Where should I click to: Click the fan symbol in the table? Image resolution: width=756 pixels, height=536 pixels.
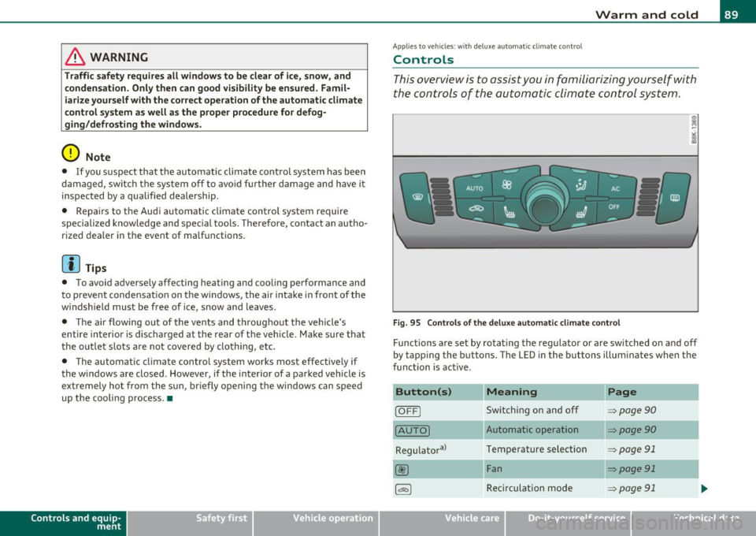[402, 470]
